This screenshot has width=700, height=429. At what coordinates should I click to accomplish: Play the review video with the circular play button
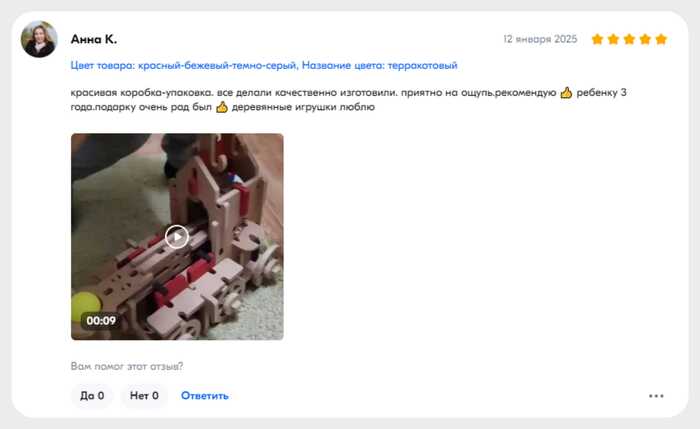click(x=177, y=237)
